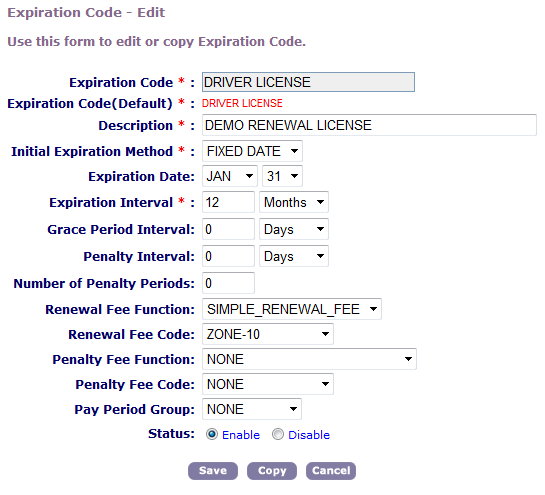Focus the Number of Penalty Periods field

[228, 283]
